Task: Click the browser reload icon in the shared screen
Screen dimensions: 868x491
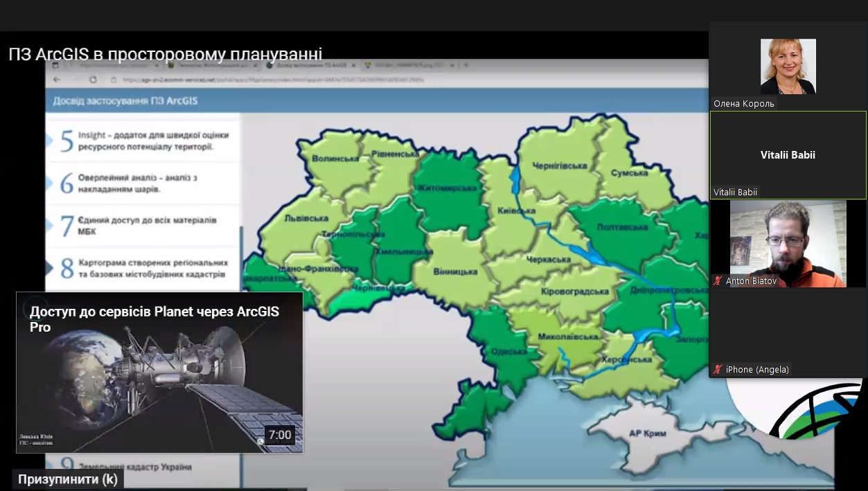Action: tap(94, 80)
